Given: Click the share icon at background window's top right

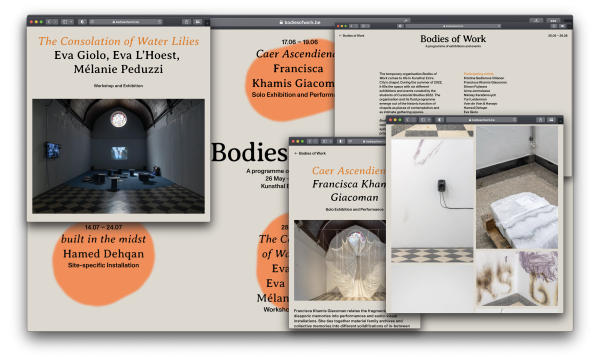Looking at the screenshot, I should pos(536,21).
